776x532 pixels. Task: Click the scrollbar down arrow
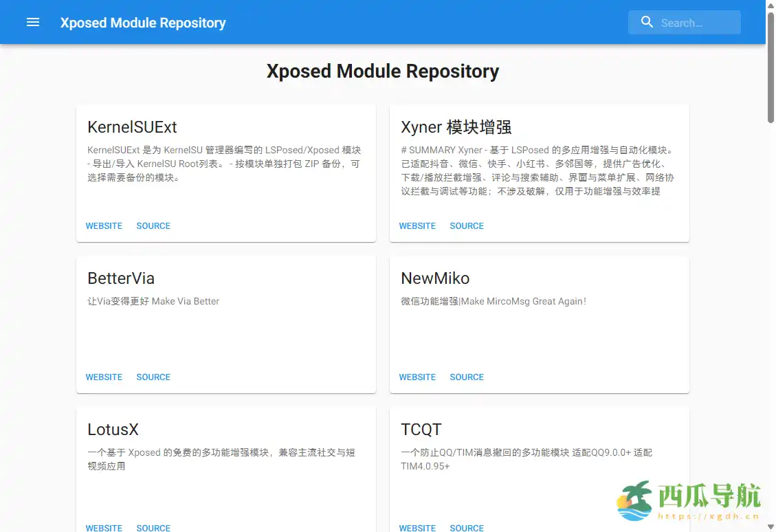[x=771, y=527]
